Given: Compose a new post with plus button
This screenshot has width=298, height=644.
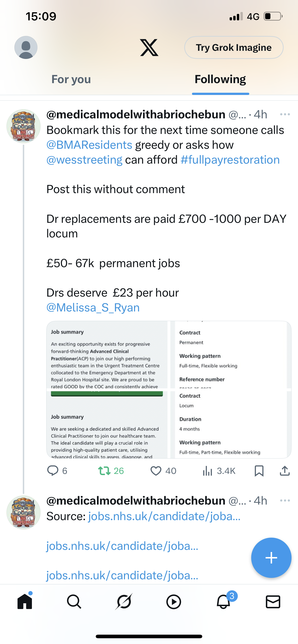Looking at the screenshot, I should pyautogui.click(x=271, y=558).
